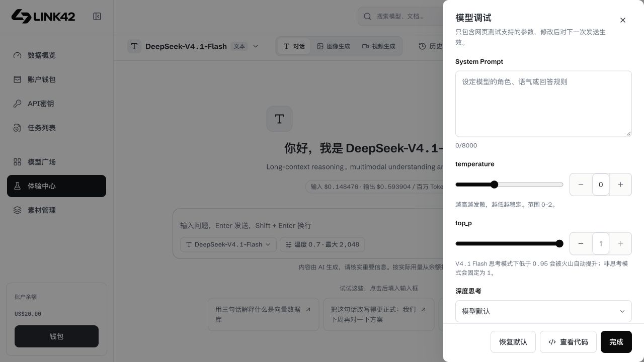Open 模型广场 grid icon
This screenshot has height=362, width=644.
[x=17, y=162]
